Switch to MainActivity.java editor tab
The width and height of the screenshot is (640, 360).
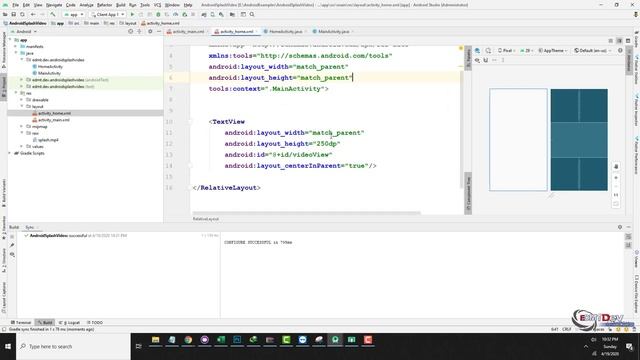(x=333, y=31)
